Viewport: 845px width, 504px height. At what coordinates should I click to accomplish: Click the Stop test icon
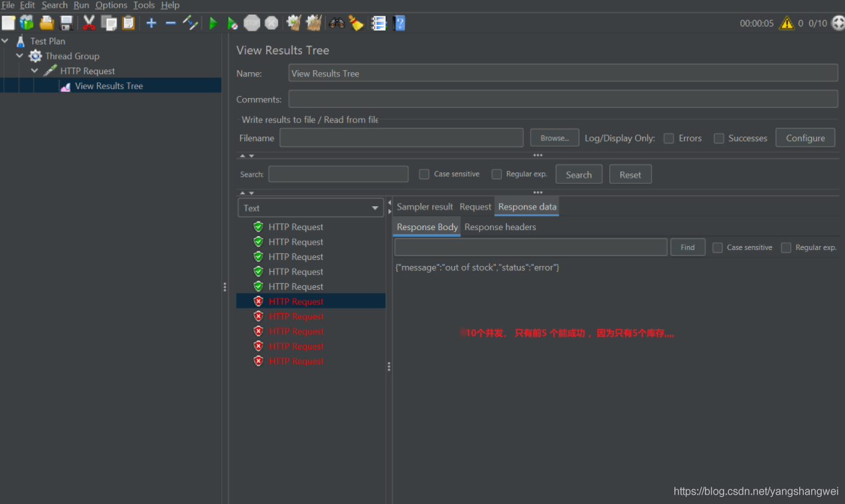(252, 23)
